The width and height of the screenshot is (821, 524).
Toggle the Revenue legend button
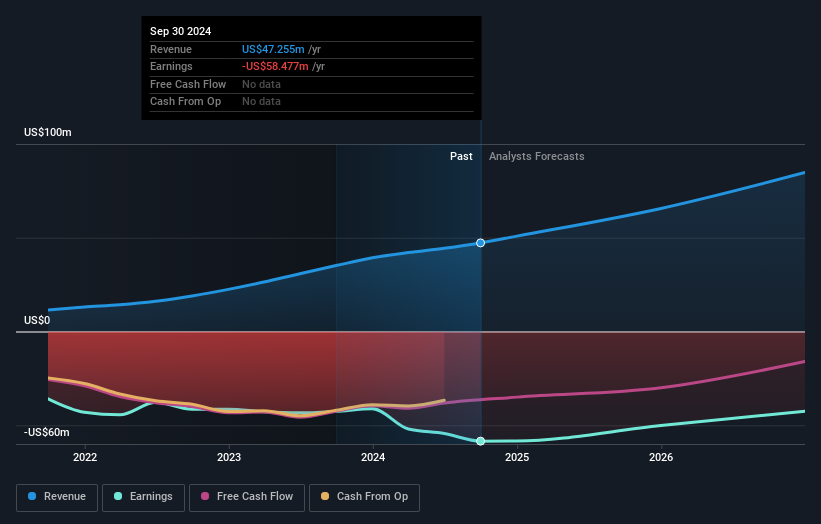[x=57, y=497]
